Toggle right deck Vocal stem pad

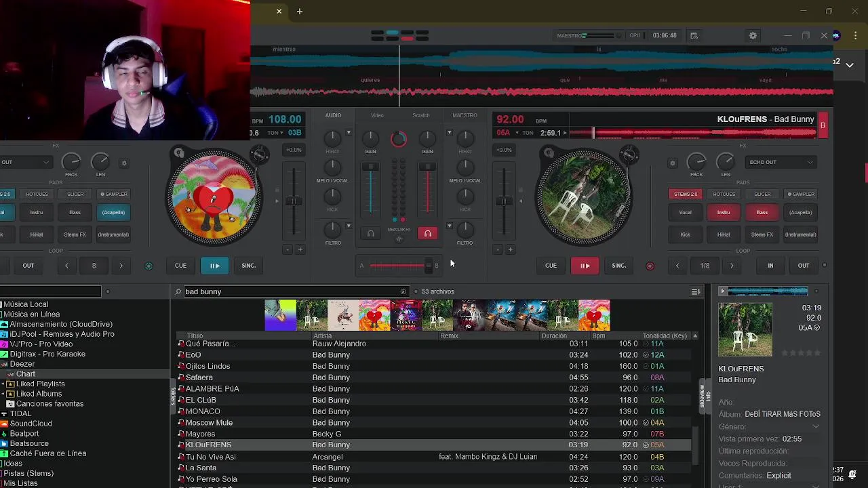click(x=685, y=213)
